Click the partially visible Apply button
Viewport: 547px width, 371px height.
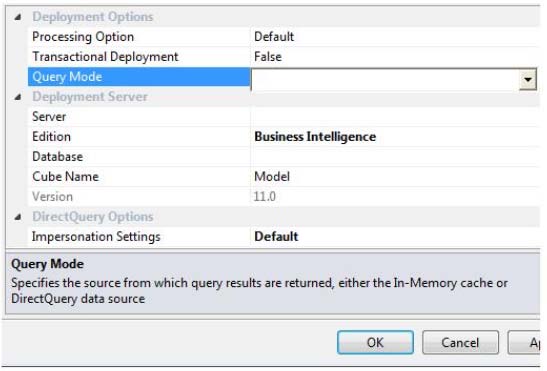(x=524, y=342)
